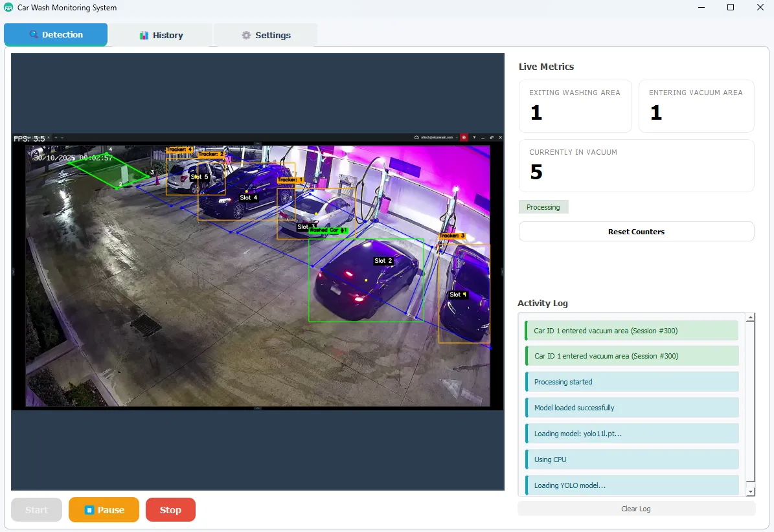
Task: Click the activity log scrollbar up arrow
Action: (x=750, y=318)
